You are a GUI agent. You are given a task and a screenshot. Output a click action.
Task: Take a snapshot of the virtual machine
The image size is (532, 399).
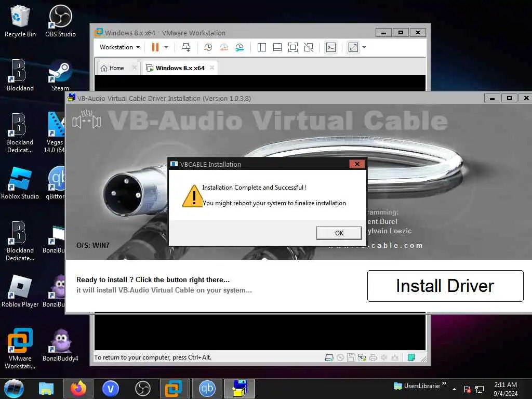click(208, 47)
